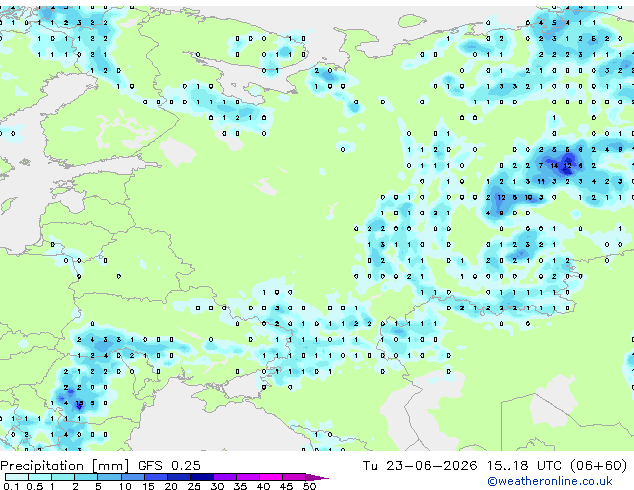
Task: Click the '35' legend scale label
Action: pyautogui.click(x=240, y=486)
